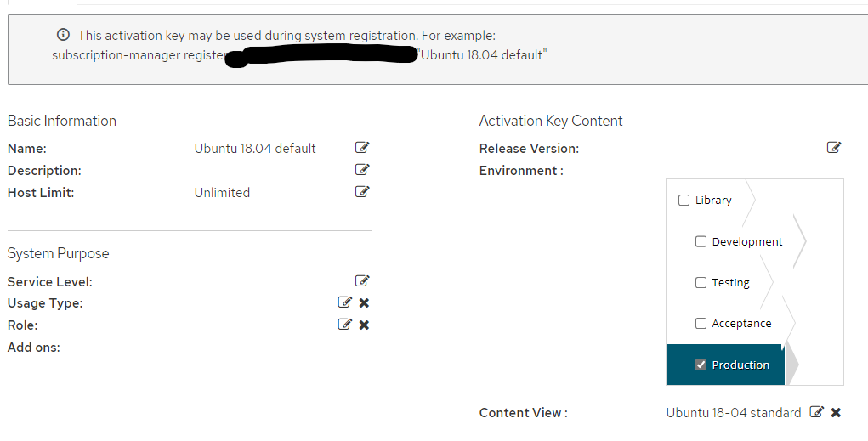Uncheck the Production environment checkbox
The height and width of the screenshot is (441, 868).
tap(701, 364)
